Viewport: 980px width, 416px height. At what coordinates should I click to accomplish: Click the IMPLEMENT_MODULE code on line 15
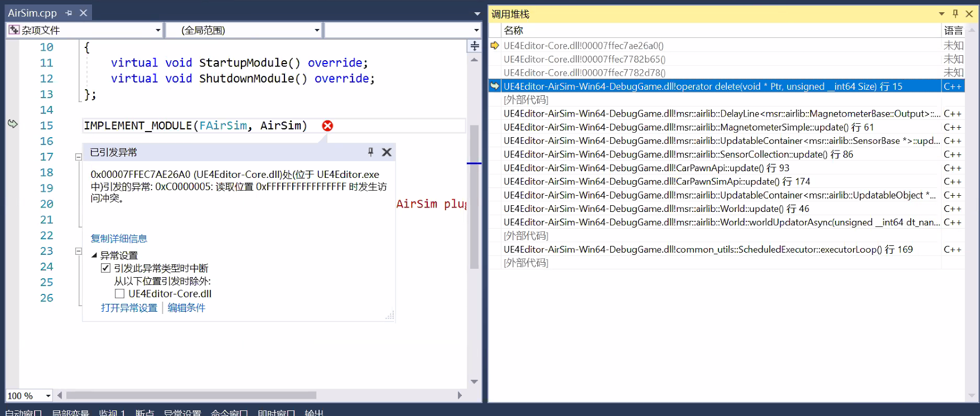point(195,125)
